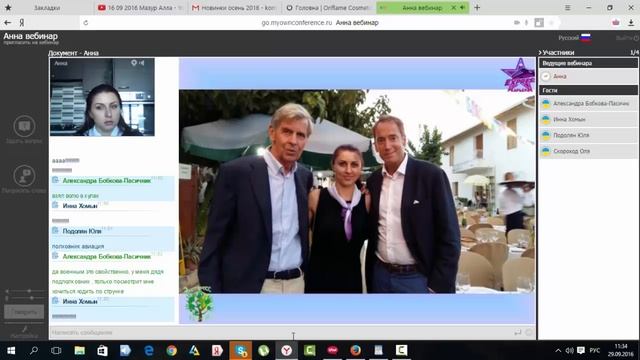The image size is (640, 360).
Task: Open Firefox from the taskbar
Action: pos(356,350)
